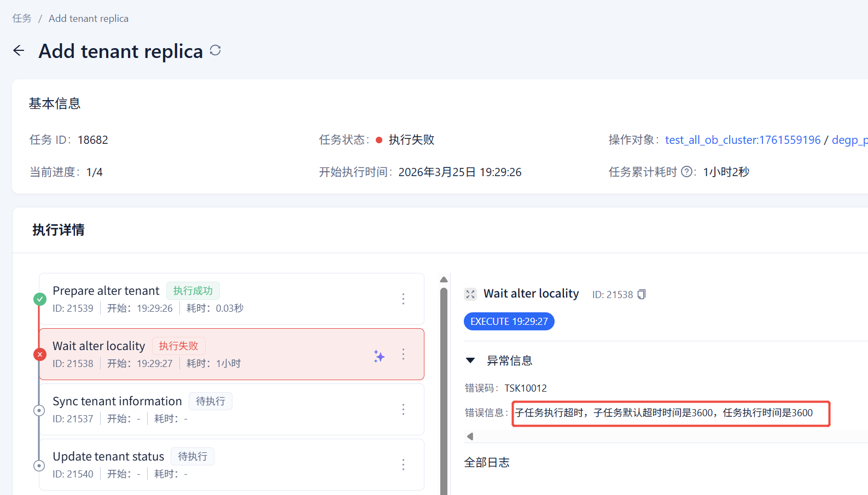Open more options for Prepare alter tenant

[403, 299]
